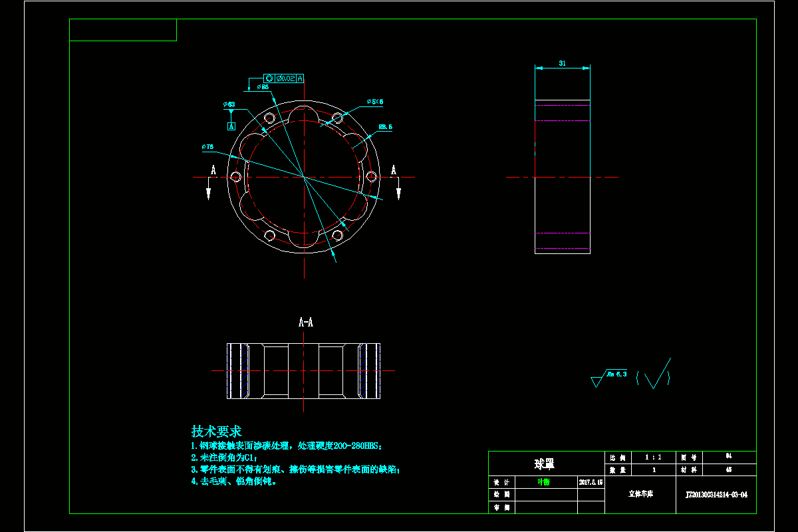Select the 'Φ5X6' hole dimension label
The image size is (798, 532).
(x=375, y=102)
